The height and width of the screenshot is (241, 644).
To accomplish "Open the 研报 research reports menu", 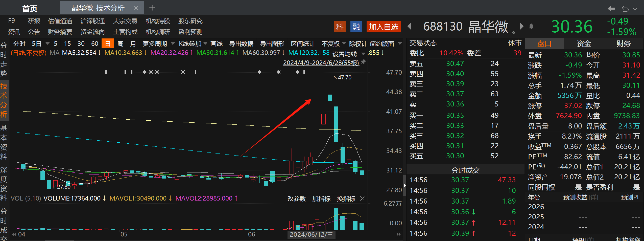I will (34, 21).
